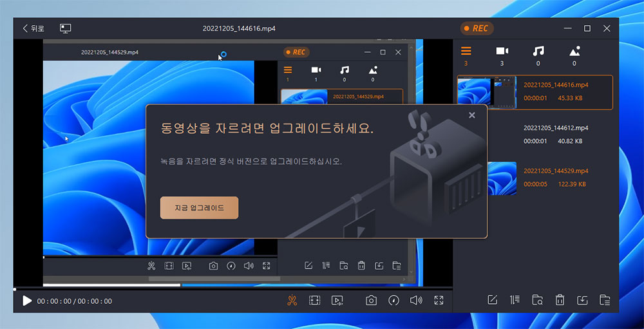Click the play-with-audio waveform icon
The width and height of the screenshot is (644, 329).
pos(337,301)
